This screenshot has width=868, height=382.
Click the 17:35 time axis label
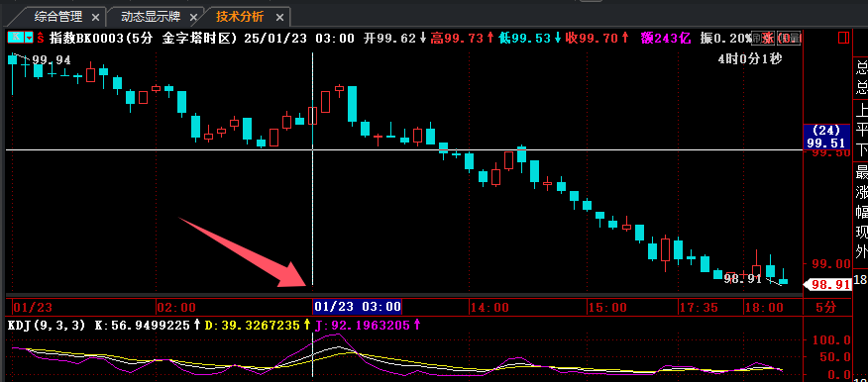tap(700, 308)
